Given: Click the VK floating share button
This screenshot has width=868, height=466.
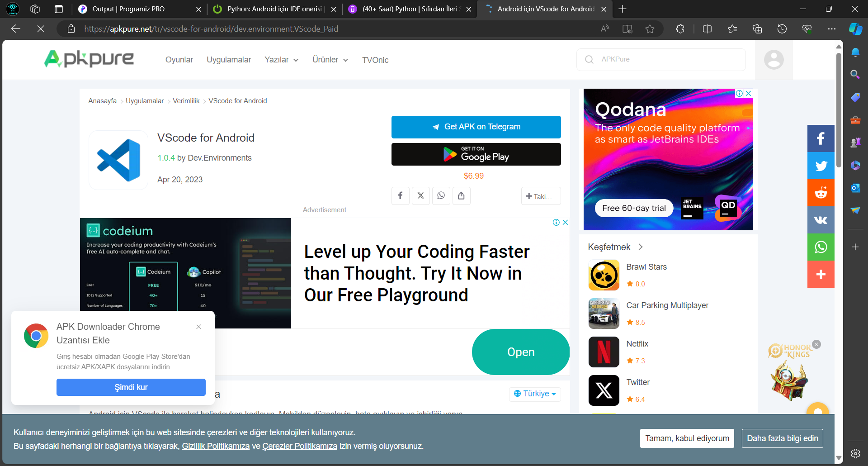Looking at the screenshot, I should coord(821,220).
